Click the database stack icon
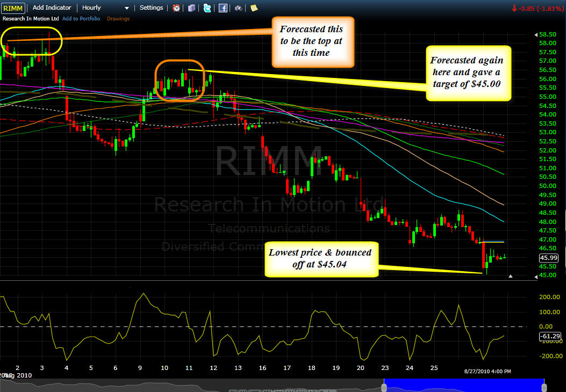 coord(192,8)
